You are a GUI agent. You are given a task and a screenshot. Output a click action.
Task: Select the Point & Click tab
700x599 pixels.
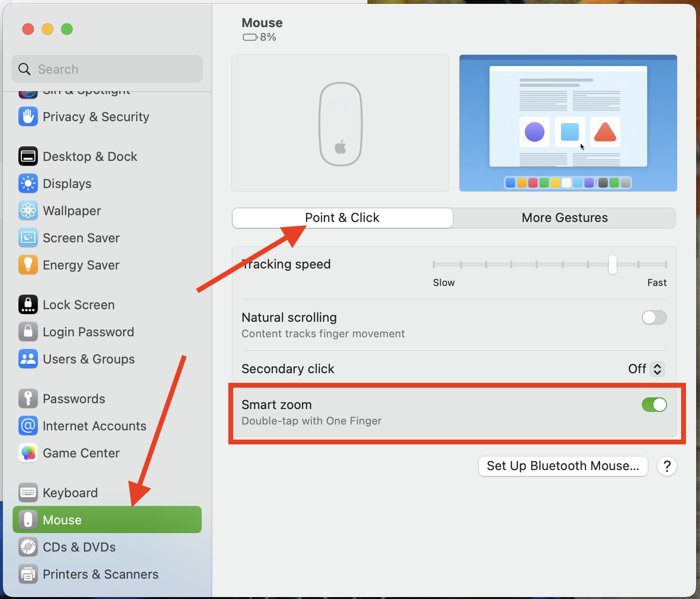coord(342,218)
